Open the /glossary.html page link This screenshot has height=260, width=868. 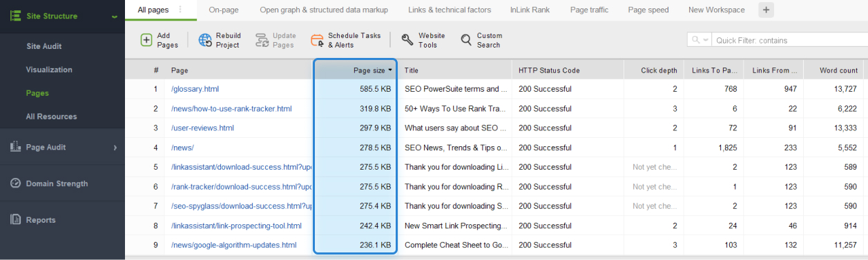(195, 89)
